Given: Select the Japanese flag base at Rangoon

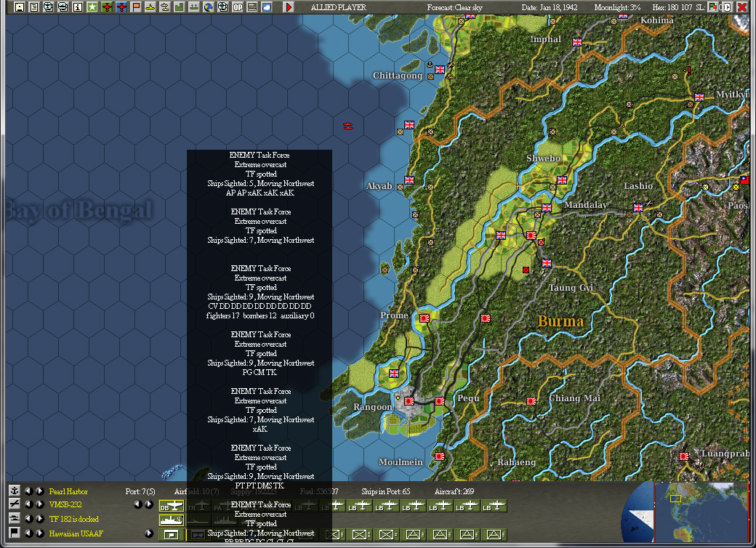Looking at the screenshot, I should [x=409, y=400].
